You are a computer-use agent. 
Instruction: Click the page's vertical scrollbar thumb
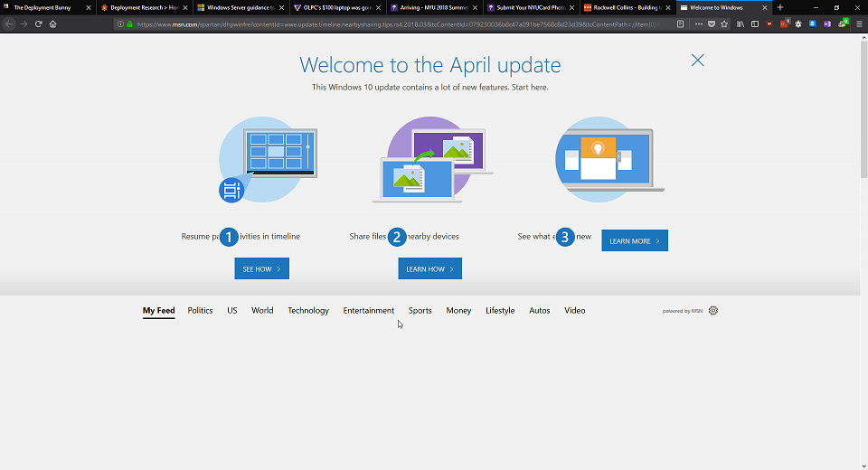click(863, 109)
